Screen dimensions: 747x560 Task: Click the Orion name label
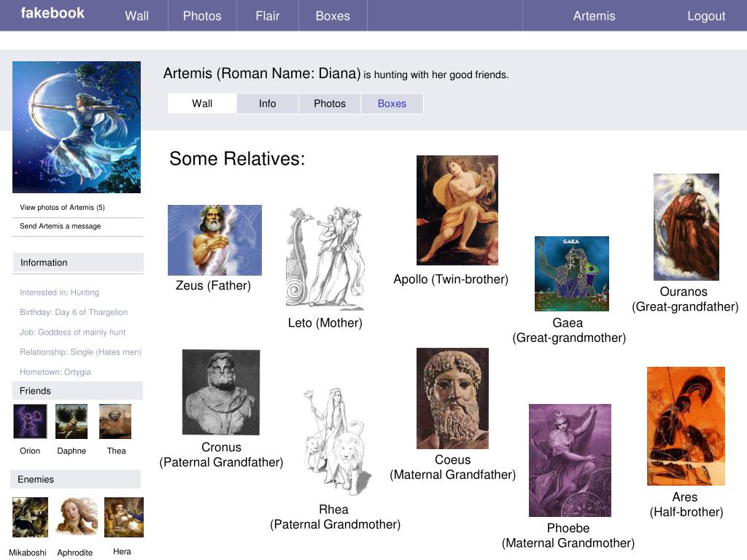point(30,451)
